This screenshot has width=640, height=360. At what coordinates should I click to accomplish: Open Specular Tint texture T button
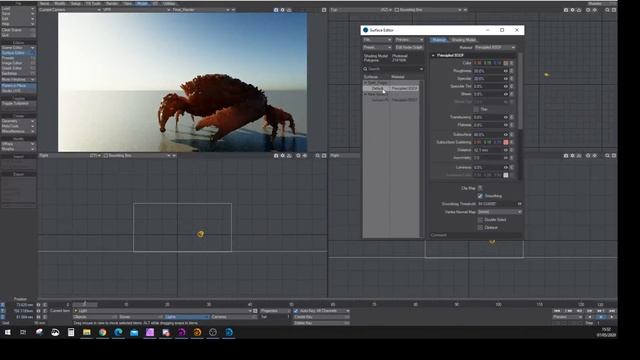click(511, 86)
